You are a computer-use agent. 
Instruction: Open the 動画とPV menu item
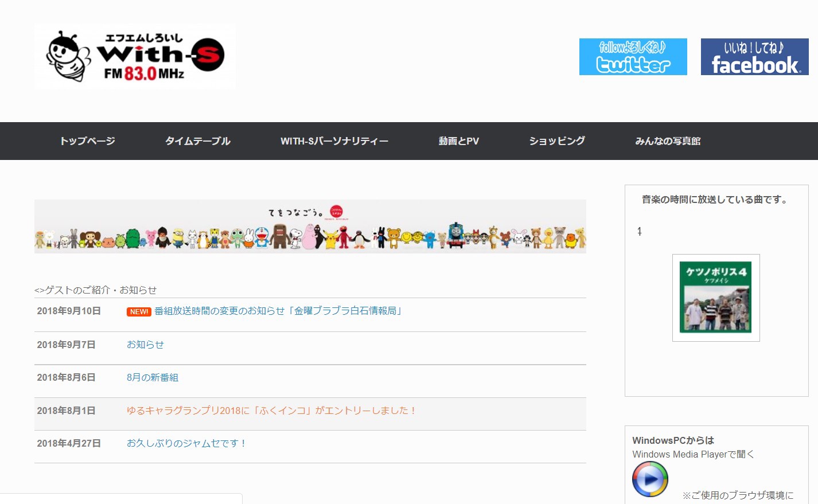(459, 141)
